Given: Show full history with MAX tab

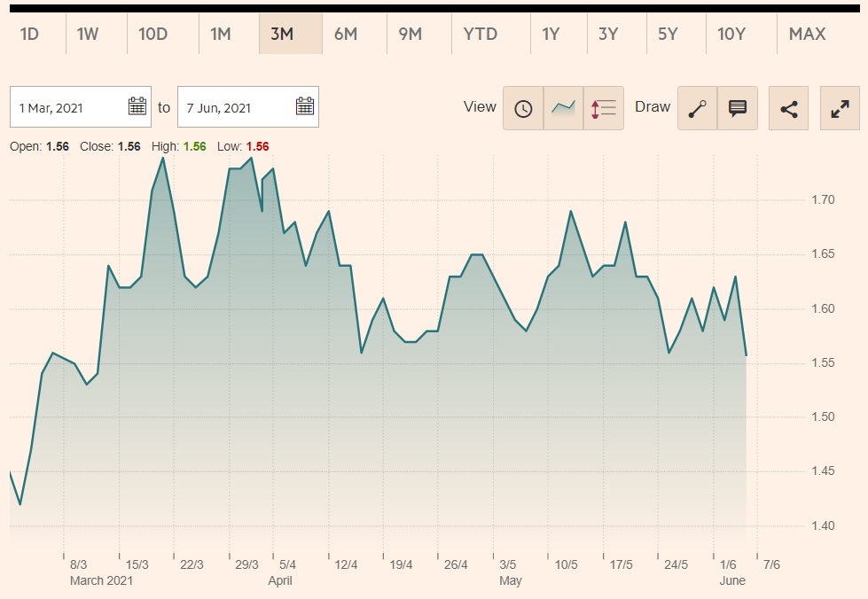Looking at the screenshot, I should click(x=807, y=35).
